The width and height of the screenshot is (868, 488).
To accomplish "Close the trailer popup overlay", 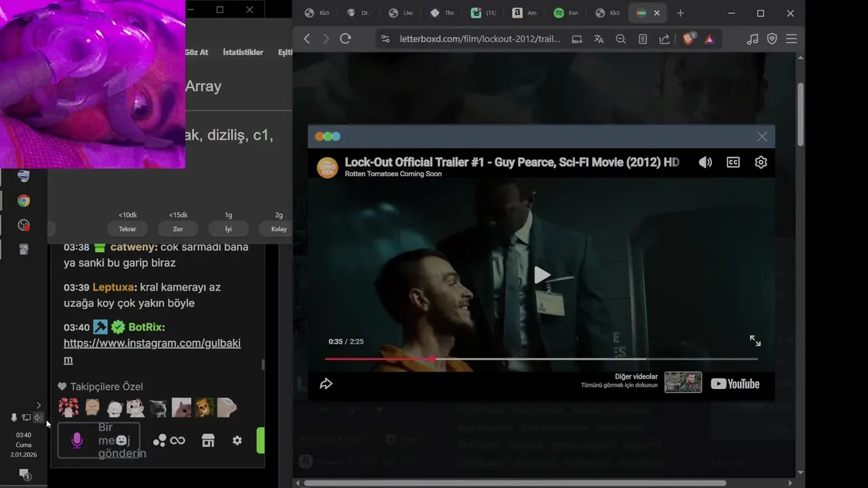I will (x=762, y=137).
